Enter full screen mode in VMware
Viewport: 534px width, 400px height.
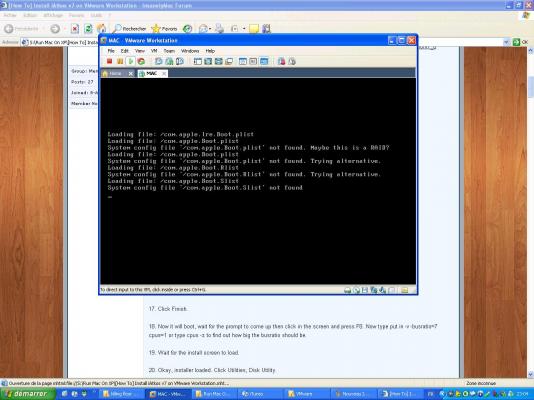219,61
